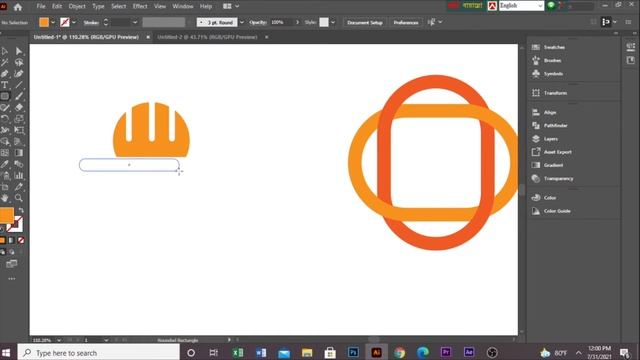Image resolution: width=640 pixels, height=360 pixels.
Task: Pick the Rotate tool
Action: coord(5,119)
